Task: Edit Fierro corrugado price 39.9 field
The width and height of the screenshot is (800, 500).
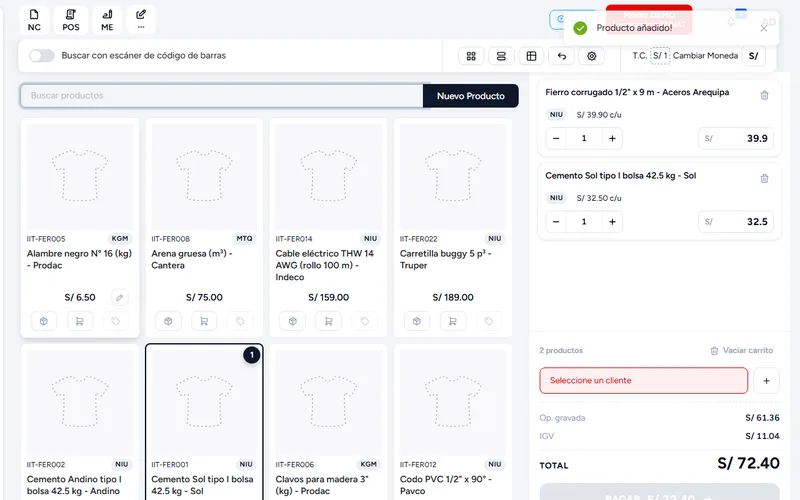Action: click(736, 138)
